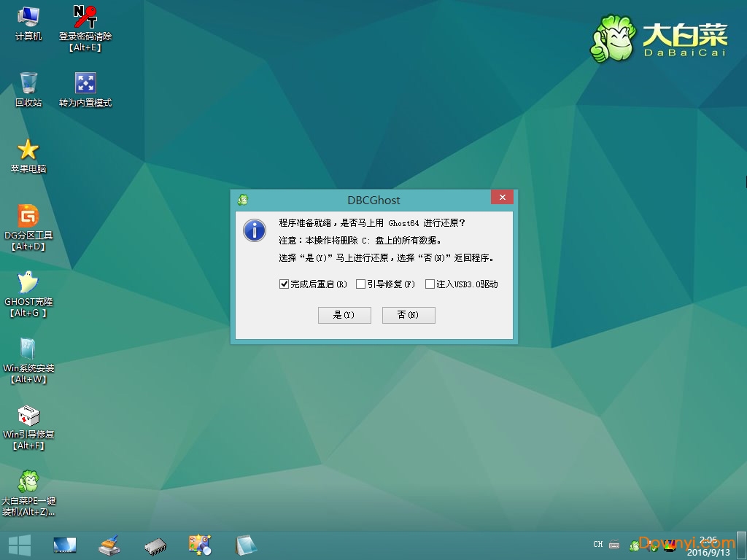747x560 pixels.
Task: Click 否(N) to return to the program
Action: pos(409,315)
